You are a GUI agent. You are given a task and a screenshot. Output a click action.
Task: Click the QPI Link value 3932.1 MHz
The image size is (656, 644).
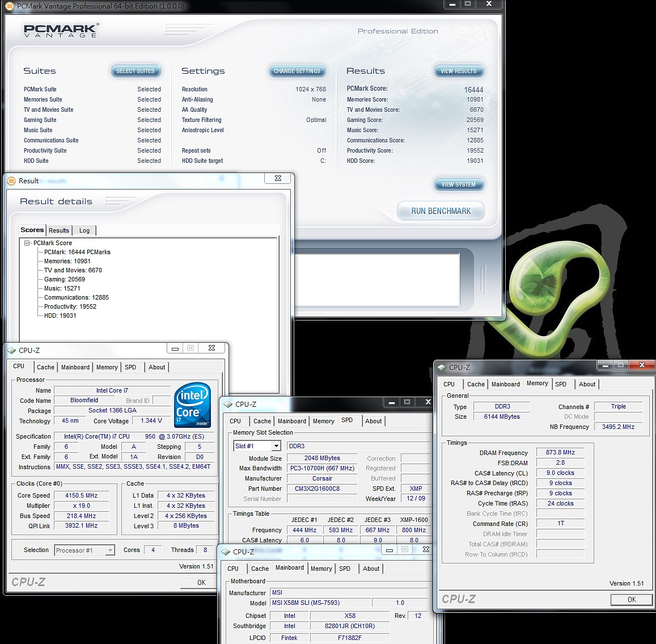point(81,525)
